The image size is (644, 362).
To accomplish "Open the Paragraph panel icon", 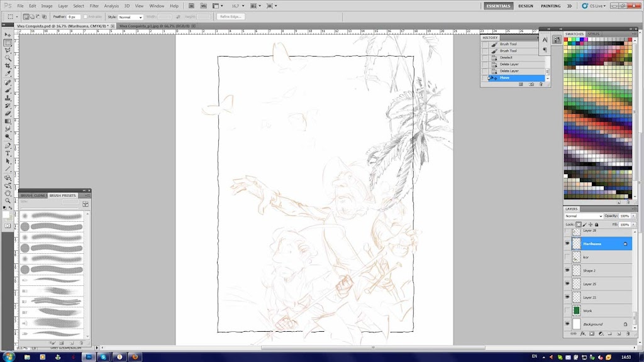I will pyautogui.click(x=545, y=50).
